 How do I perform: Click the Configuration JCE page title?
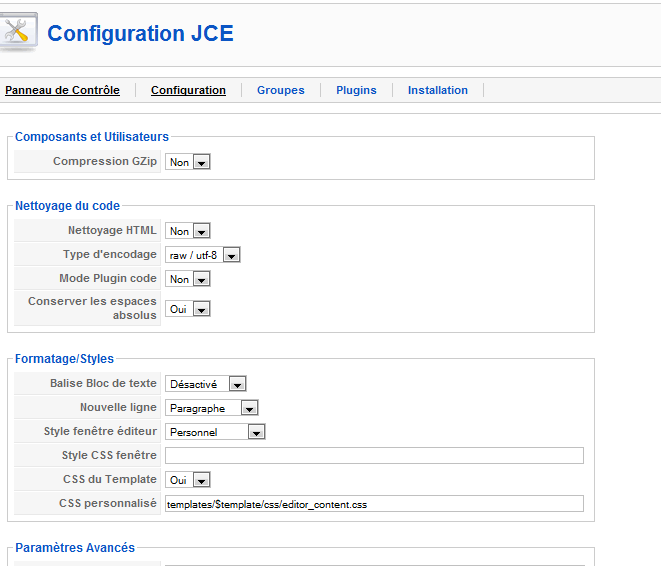(x=140, y=33)
